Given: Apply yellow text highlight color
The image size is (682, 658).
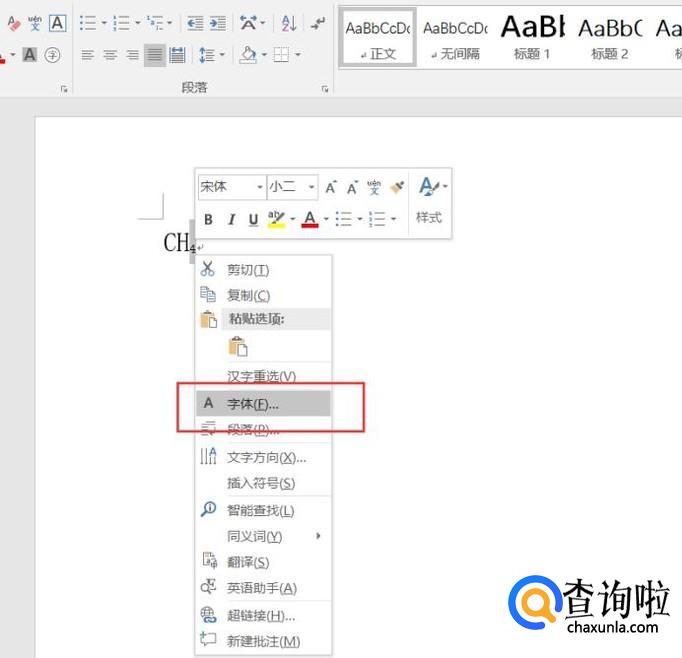Looking at the screenshot, I should [276, 219].
